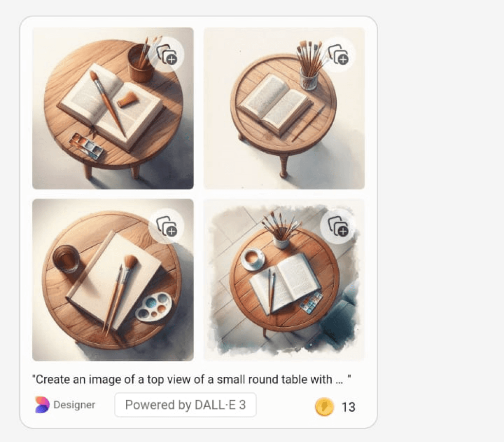
Task: Click the collection icon on the coffee cup table image
Action: click(x=338, y=226)
